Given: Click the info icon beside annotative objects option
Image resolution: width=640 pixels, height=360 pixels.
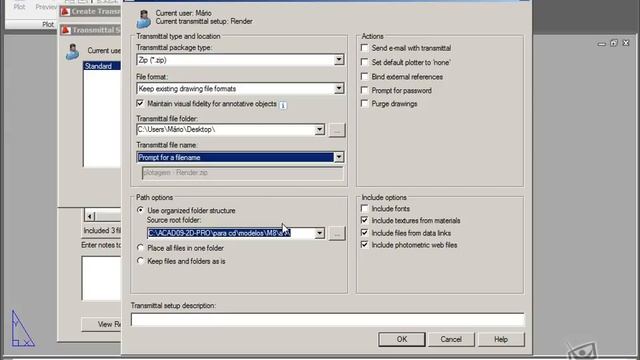Looking at the screenshot, I should [283, 105].
